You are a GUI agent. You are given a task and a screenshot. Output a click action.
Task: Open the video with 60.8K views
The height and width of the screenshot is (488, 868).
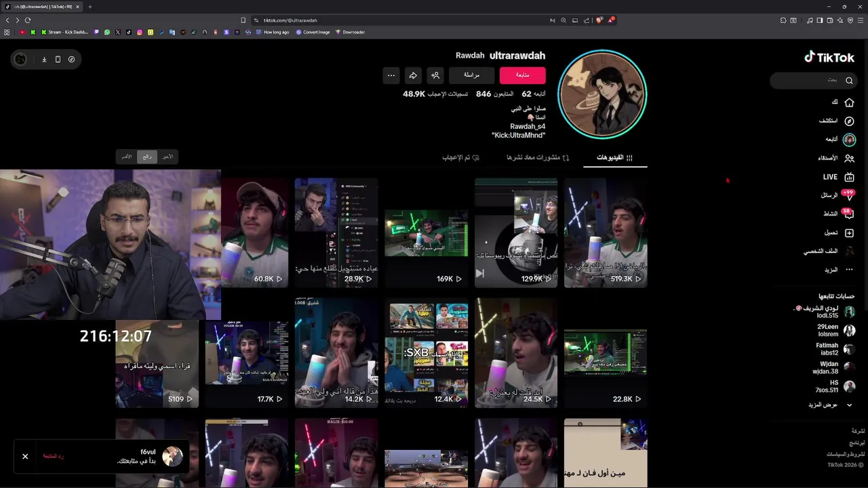point(254,232)
